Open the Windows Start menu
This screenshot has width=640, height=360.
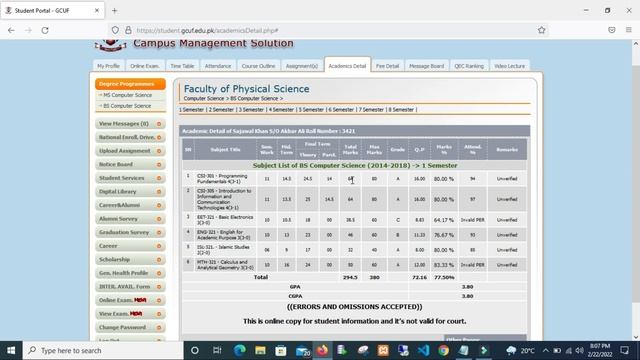pos(11,350)
